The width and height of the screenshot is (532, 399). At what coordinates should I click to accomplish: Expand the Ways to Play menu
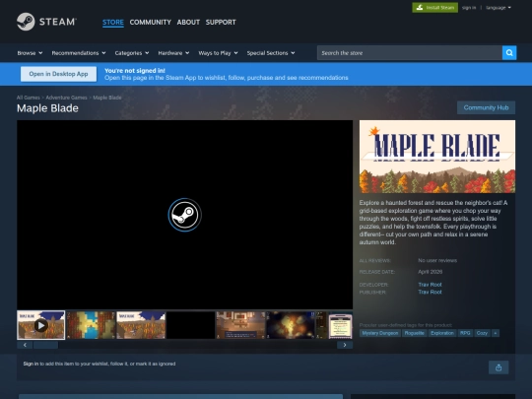tap(218, 53)
